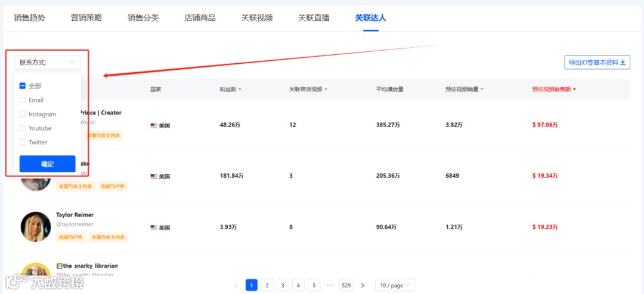Image resolution: width=644 pixels, height=294 pixels.
Task: Click the 385.27万 average views value
Action: click(388, 125)
